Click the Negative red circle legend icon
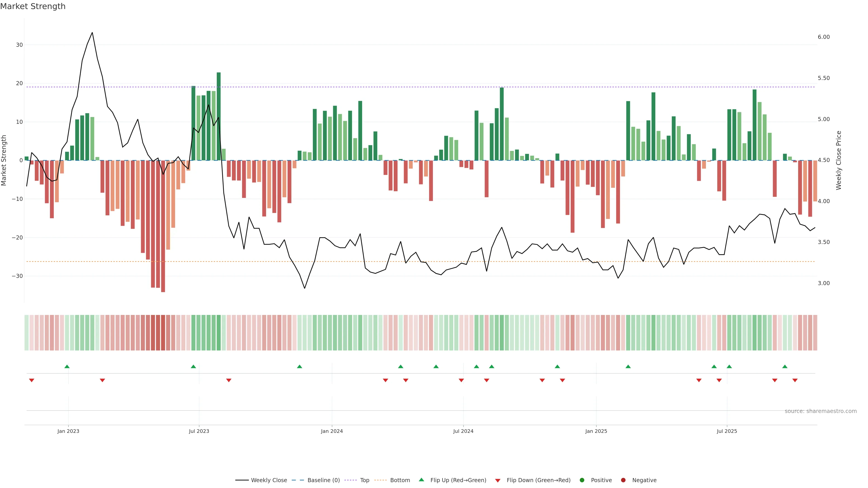 pos(623,480)
